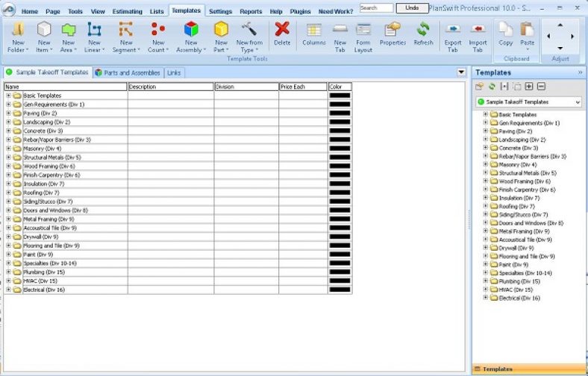The width and height of the screenshot is (588, 376).
Task: Create a New Folder template
Action: pos(18,37)
